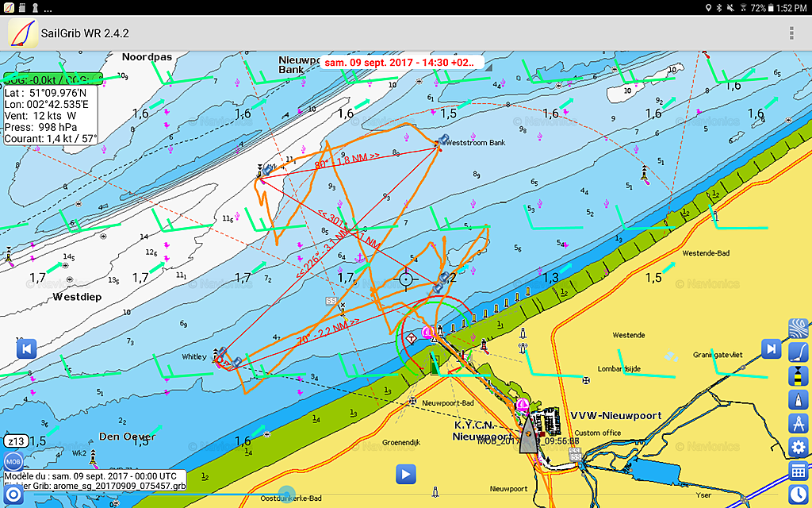Select the compass dividers measuring tool
The image size is (812, 508).
[798, 424]
